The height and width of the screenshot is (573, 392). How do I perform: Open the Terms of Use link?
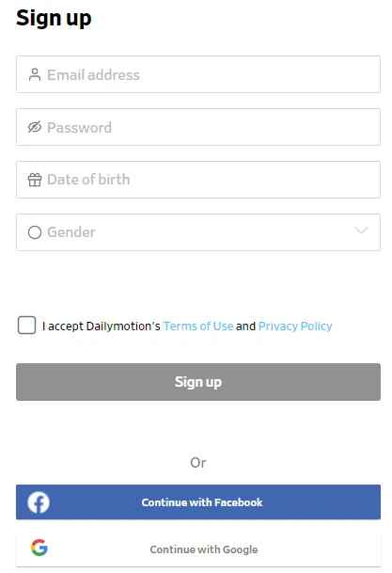tap(198, 326)
